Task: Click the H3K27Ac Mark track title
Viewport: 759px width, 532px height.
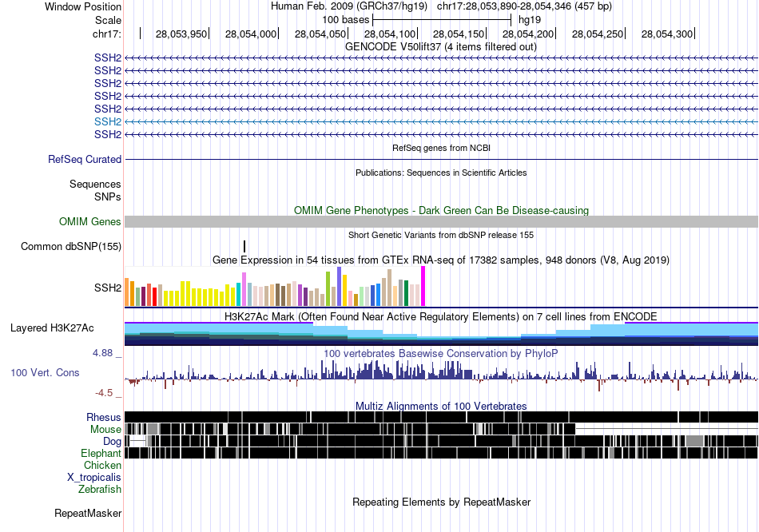Action: point(440,317)
